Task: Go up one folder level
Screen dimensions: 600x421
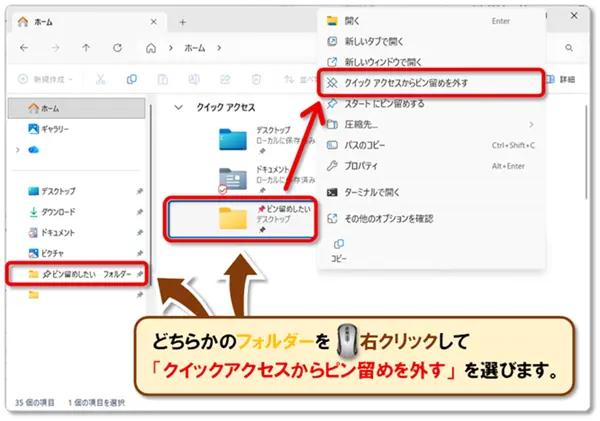Action: (86, 48)
